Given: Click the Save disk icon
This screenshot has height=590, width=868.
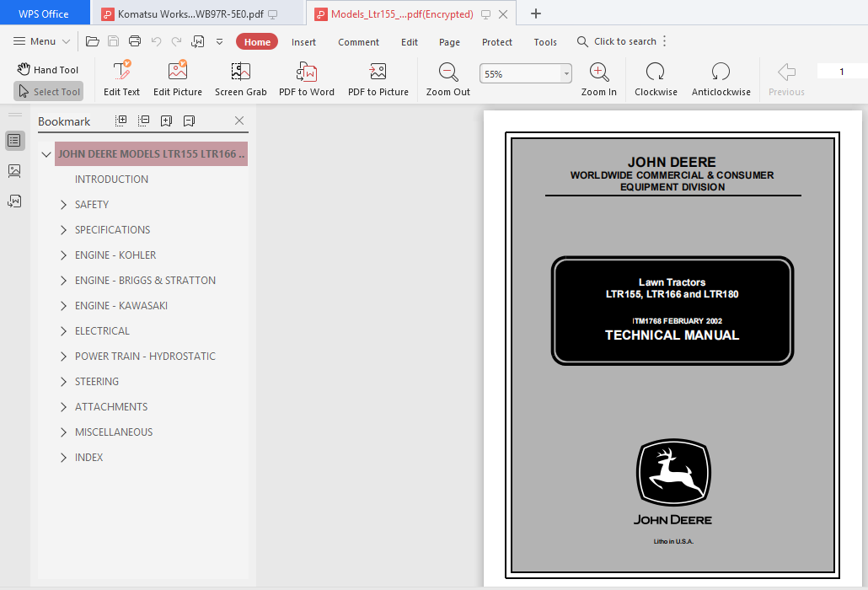Looking at the screenshot, I should tap(114, 41).
